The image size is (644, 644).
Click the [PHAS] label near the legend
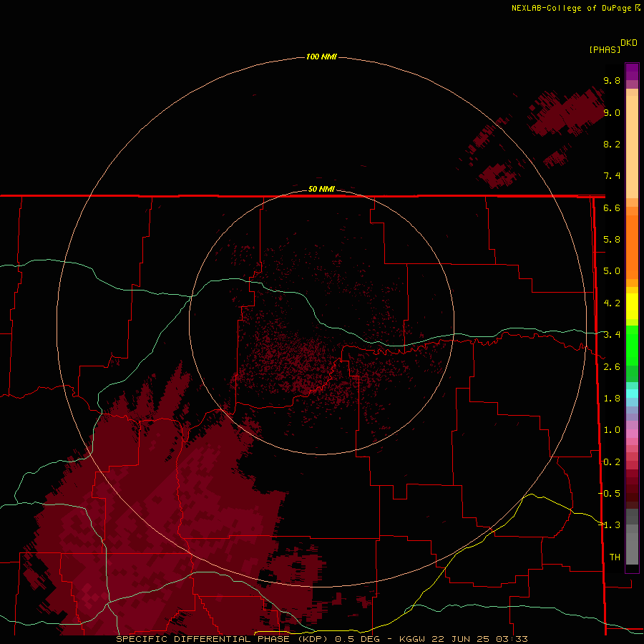click(x=605, y=49)
